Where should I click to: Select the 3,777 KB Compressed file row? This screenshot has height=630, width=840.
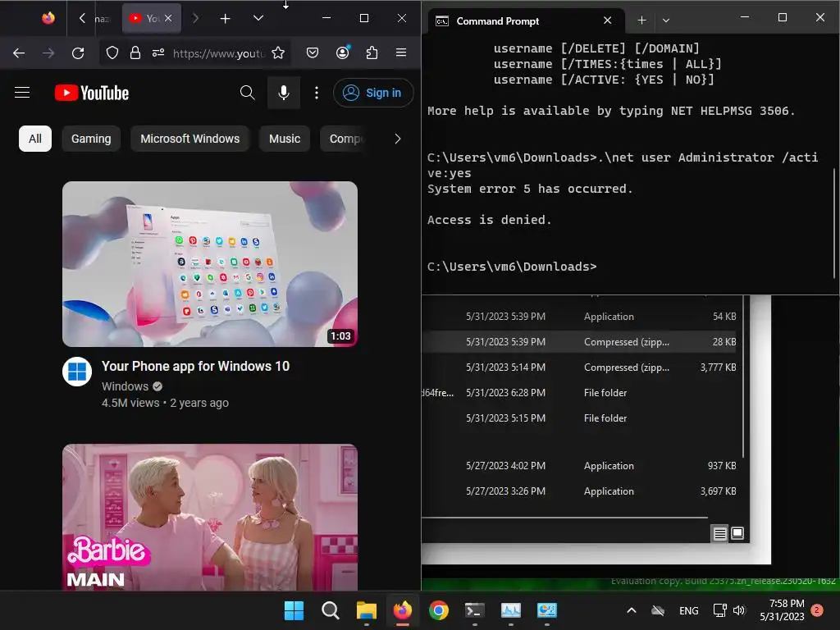click(578, 367)
